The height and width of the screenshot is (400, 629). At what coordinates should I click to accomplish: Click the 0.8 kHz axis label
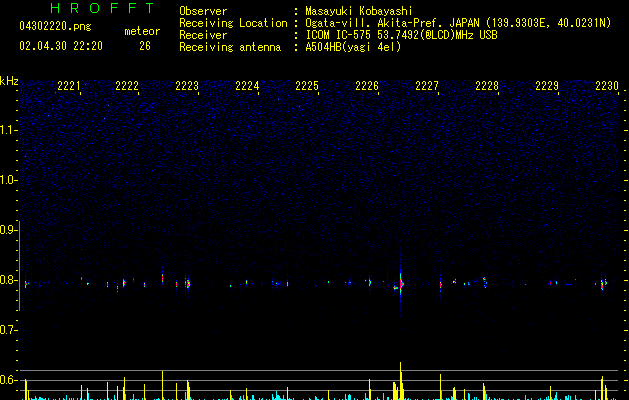coord(8,280)
